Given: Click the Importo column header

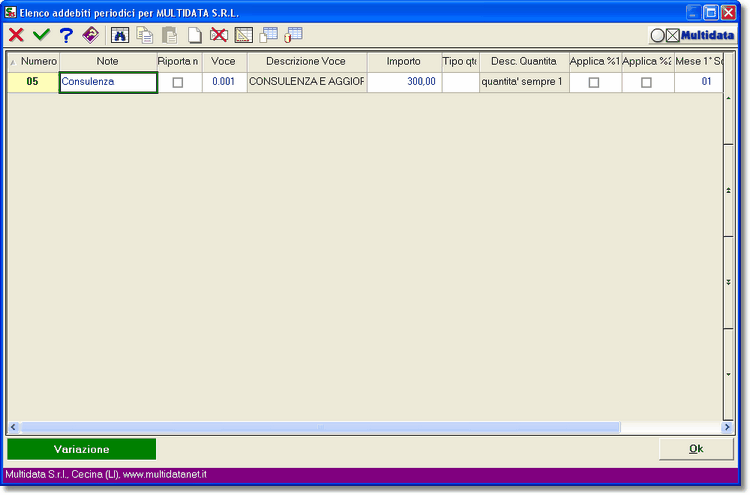Looking at the screenshot, I should (x=404, y=62).
